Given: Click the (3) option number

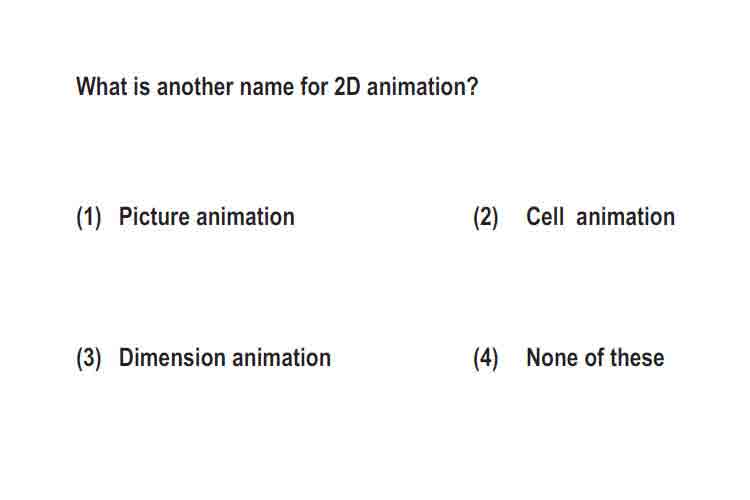Looking at the screenshot, I should pos(89,358).
